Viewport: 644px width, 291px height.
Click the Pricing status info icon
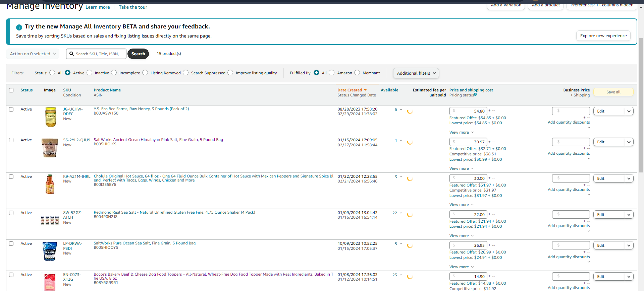(475, 94)
